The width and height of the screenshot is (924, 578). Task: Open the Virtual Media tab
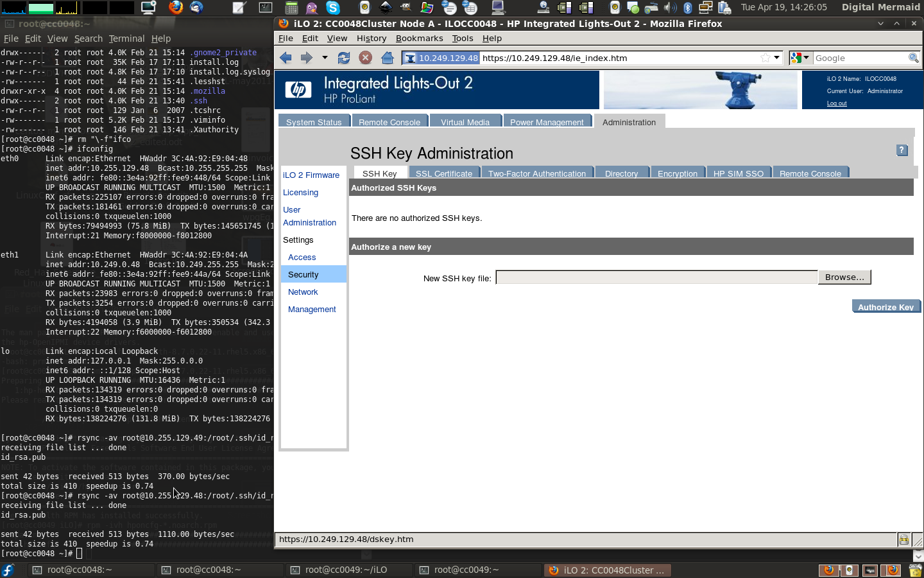pyautogui.click(x=465, y=122)
